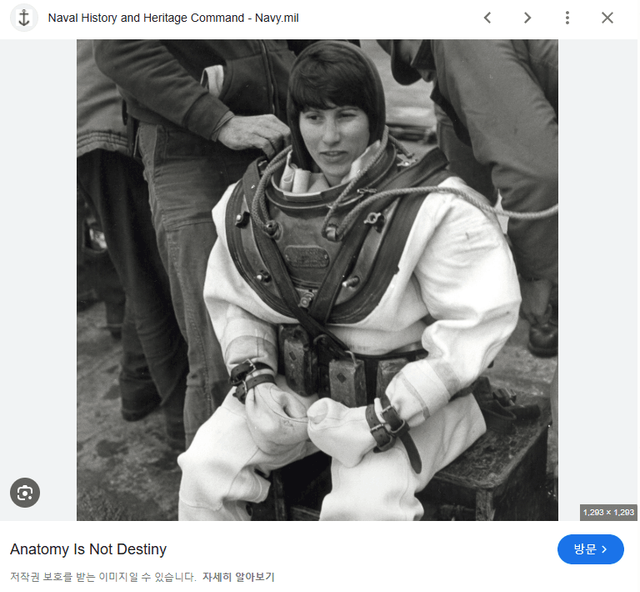Image resolution: width=640 pixels, height=592 pixels.
Task: Click the copyright notice text
Action: click(103, 577)
